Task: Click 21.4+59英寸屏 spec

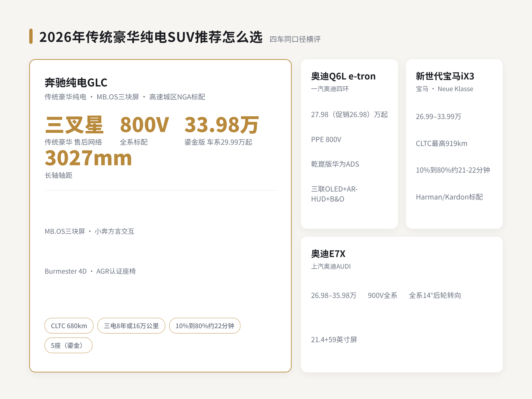Action: tap(334, 340)
